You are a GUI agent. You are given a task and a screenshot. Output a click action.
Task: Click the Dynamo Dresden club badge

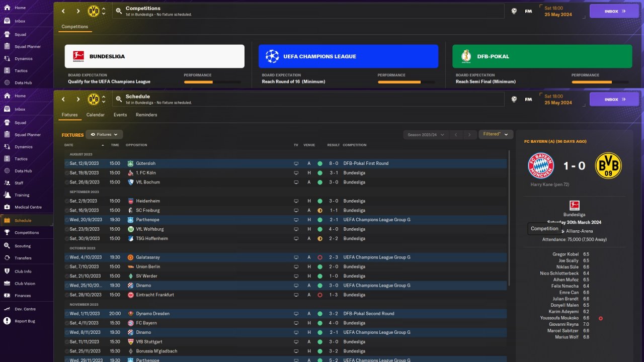(x=130, y=314)
